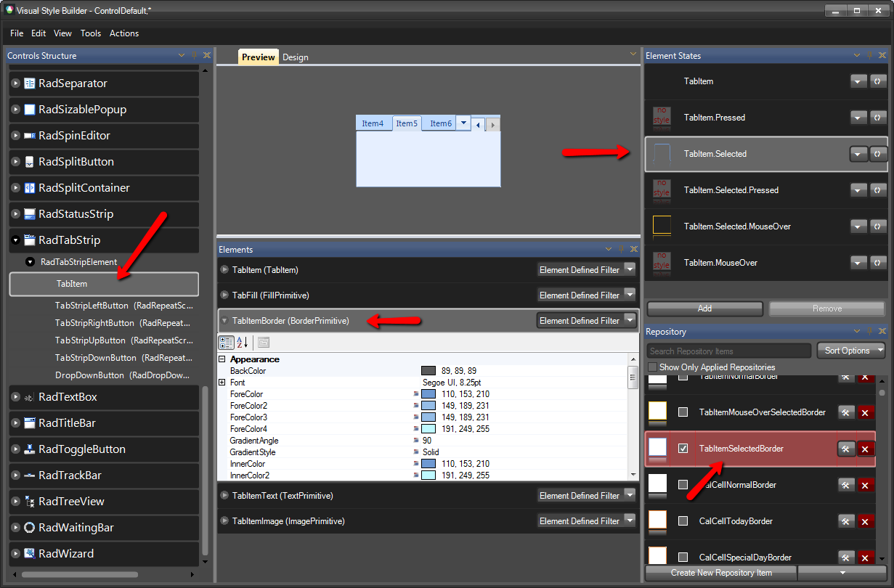This screenshot has height=588, width=894.
Task: Expand the TabFill (FillPrimitive) element
Action: pos(224,295)
